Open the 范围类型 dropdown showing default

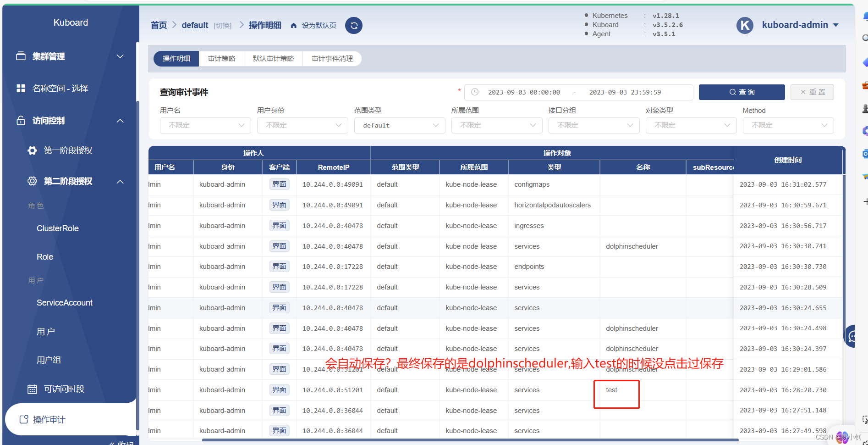(x=400, y=125)
